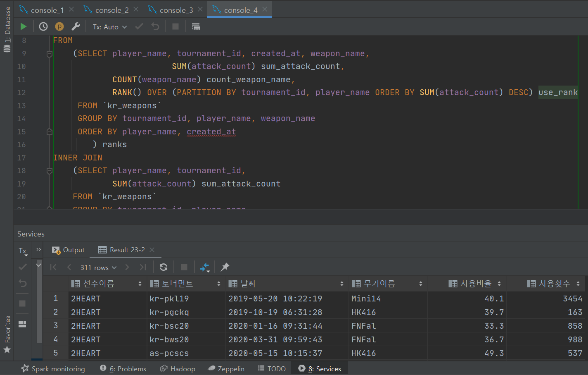Collapse the code fold marker on line 9
The height and width of the screenshot is (375, 588).
(x=50, y=54)
